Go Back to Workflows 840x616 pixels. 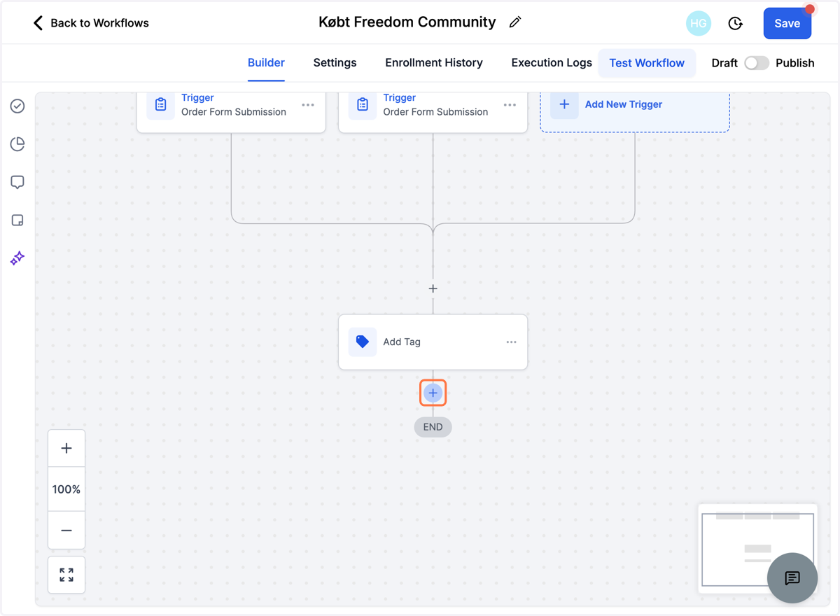(99, 23)
